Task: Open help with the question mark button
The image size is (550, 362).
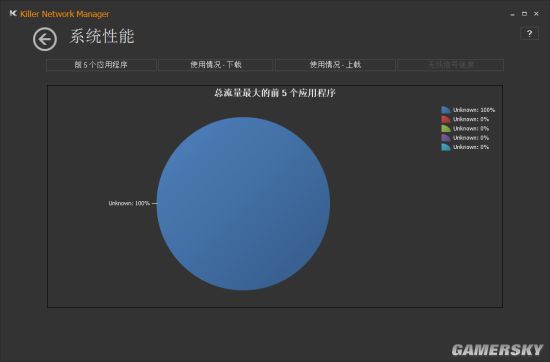Action: (529, 33)
